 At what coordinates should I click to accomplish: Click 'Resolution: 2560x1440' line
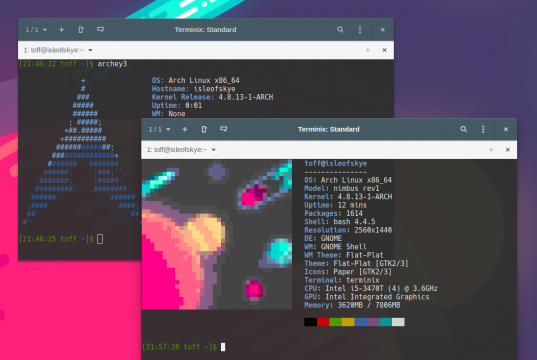pos(348,230)
